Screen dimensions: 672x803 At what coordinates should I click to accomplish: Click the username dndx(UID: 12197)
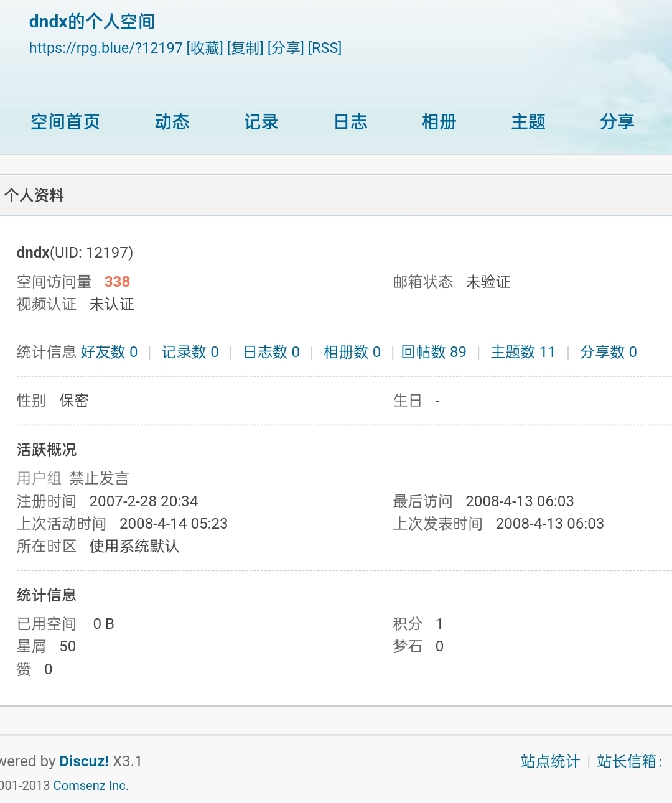75,253
